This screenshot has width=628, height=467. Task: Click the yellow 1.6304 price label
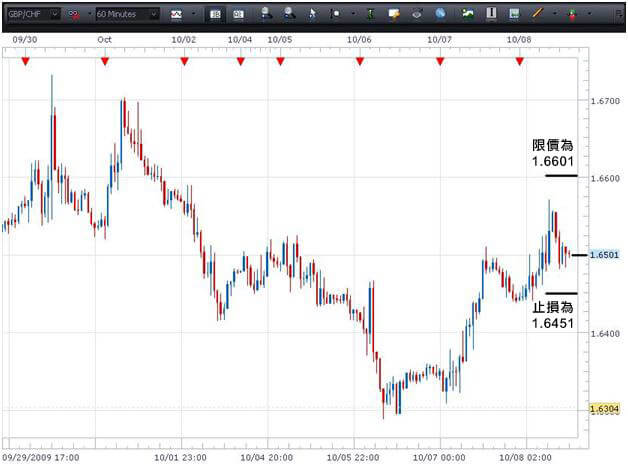[602, 409]
